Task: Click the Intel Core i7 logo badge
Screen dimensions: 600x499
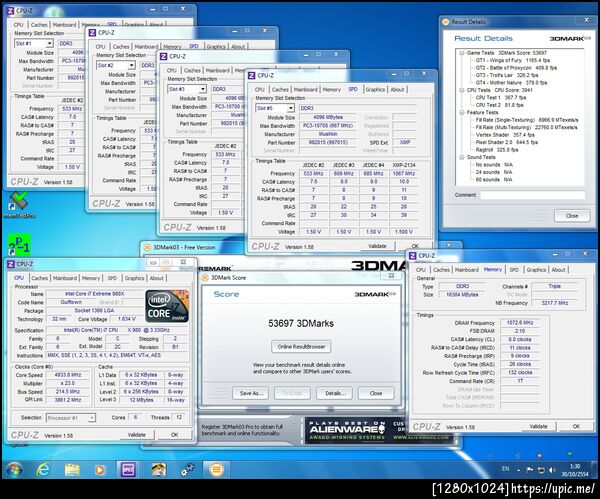Action: (167, 306)
